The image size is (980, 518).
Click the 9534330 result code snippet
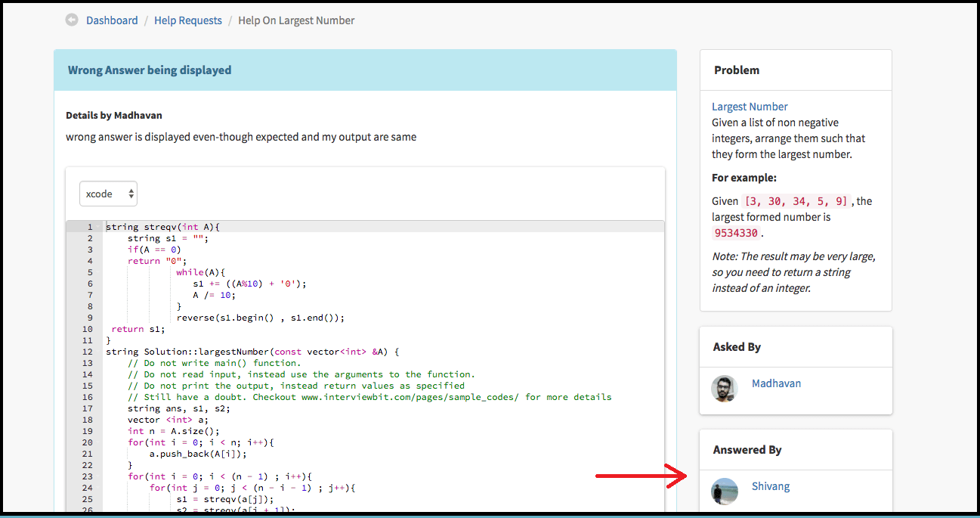pyautogui.click(x=736, y=233)
